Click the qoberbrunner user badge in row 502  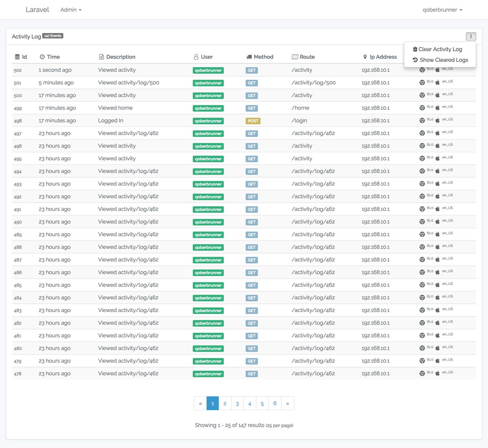pos(208,70)
